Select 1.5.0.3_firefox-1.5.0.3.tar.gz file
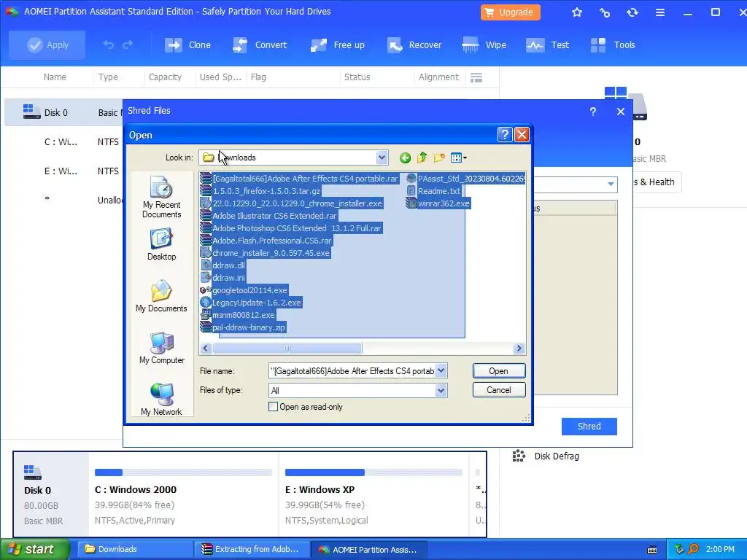Screen dimensions: 747x560 (x=260, y=191)
